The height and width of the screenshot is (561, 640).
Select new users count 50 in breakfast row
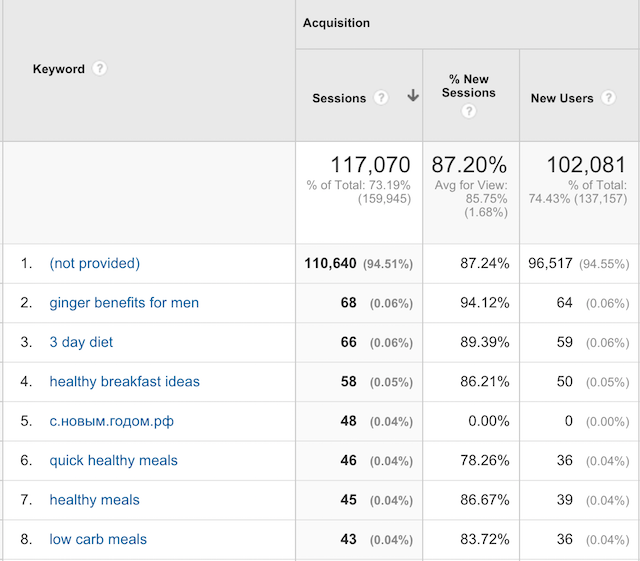[564, 381]
